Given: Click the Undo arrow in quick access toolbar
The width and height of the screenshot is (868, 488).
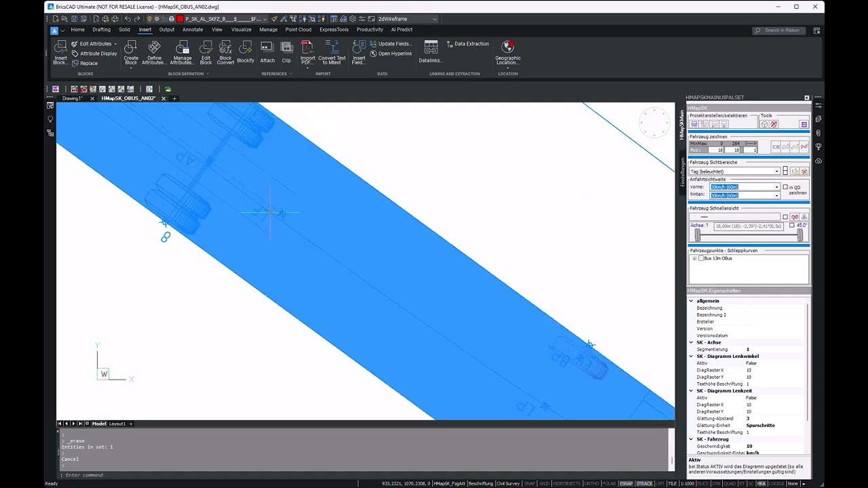Looking at the screenshot, I should pyautogui.click(x=127, y=19).
